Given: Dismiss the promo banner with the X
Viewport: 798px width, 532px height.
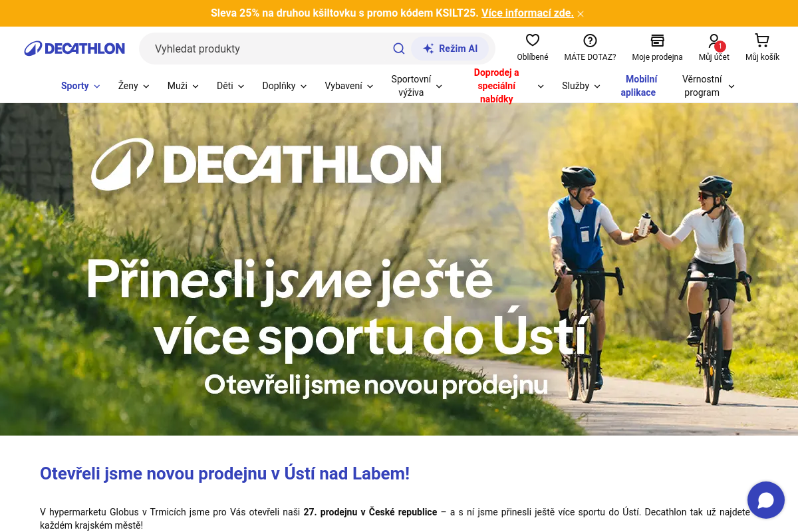Looking at the screenshot, I should pos(580,13).
